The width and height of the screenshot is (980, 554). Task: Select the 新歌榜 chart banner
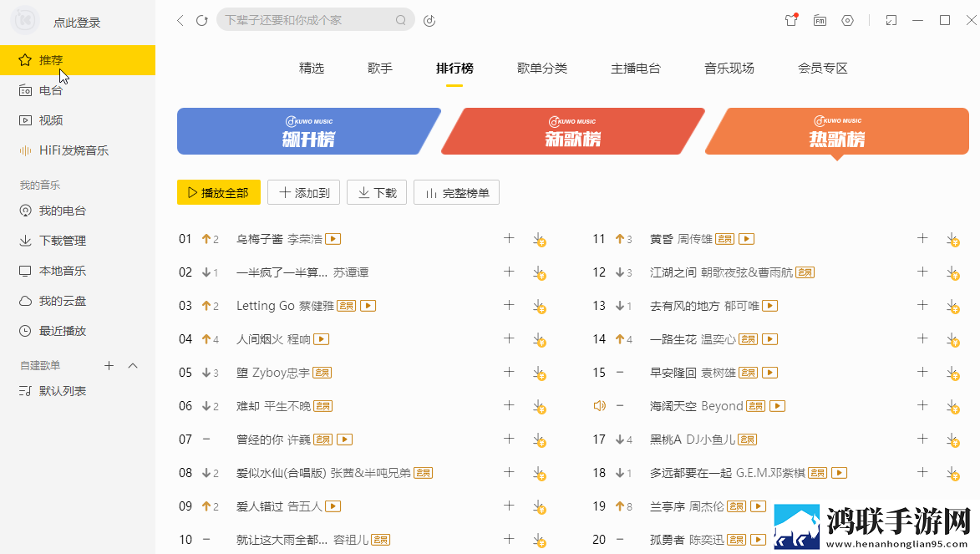572,131
